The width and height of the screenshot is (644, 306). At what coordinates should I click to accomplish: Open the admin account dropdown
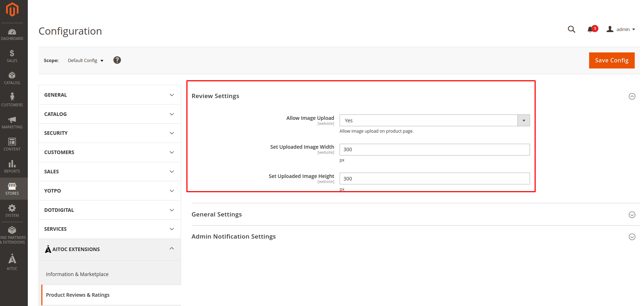pyautogui.click(x=621, y=29)
